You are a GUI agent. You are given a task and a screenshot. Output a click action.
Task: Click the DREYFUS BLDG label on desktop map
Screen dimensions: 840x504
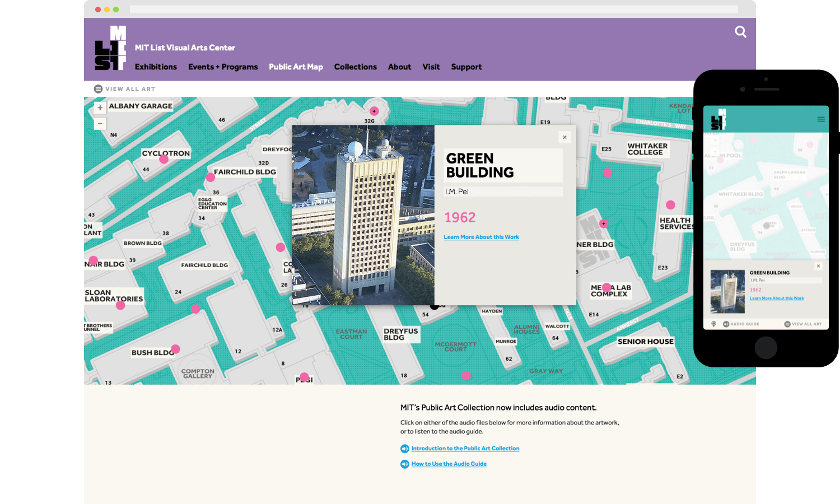click(401, 334)
